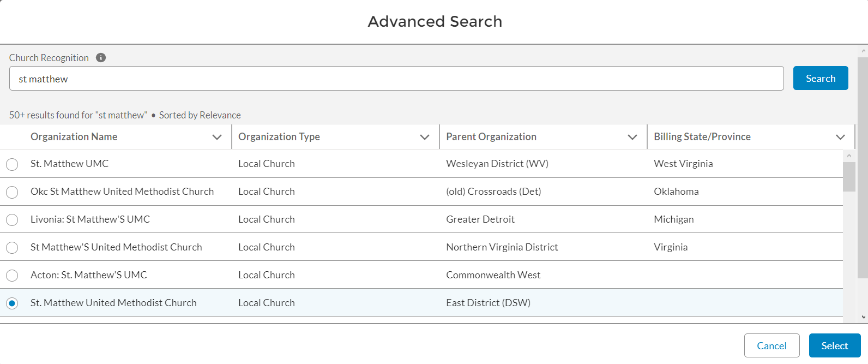This screenshot has width=868, height=364.
Task: Choose the Livonia: St Matthew'S UMC radio button
Action: 12,220
